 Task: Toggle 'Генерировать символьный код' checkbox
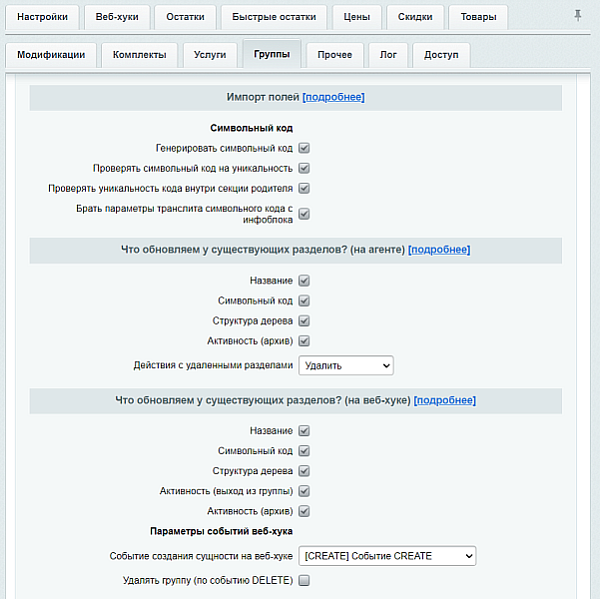304,148
